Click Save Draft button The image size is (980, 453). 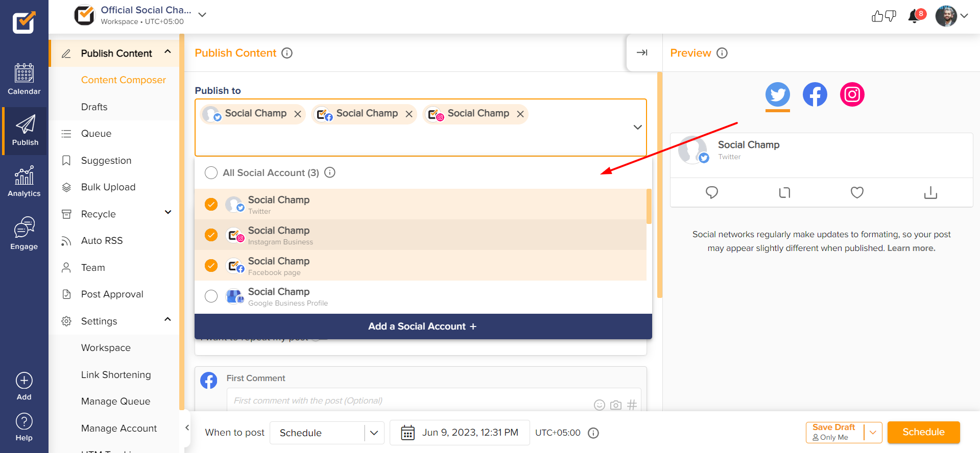pos(834,432)
